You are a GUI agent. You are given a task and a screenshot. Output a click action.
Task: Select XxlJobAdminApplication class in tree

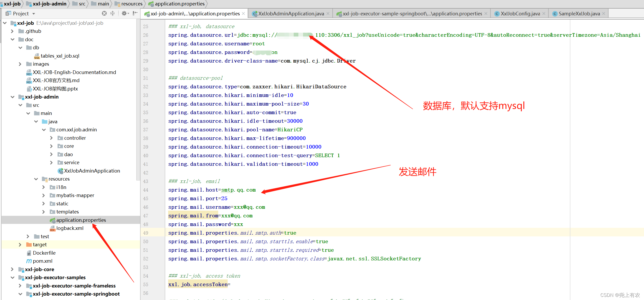92,171
